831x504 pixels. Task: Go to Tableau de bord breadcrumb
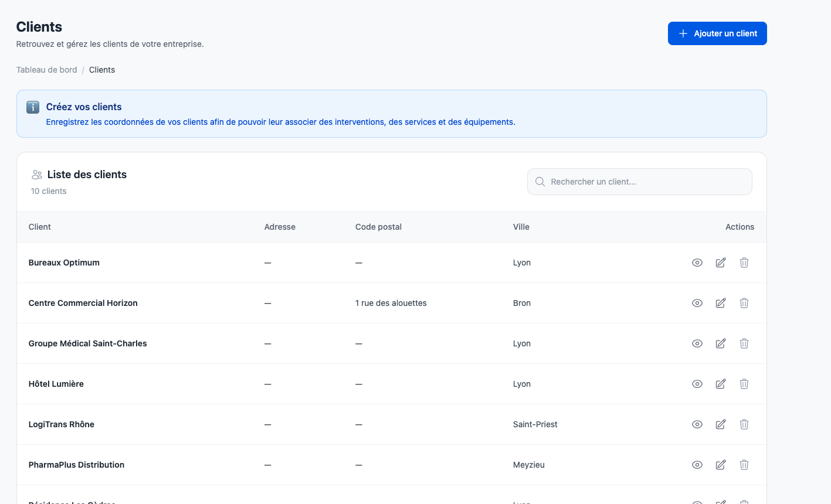tap(47, 70)
